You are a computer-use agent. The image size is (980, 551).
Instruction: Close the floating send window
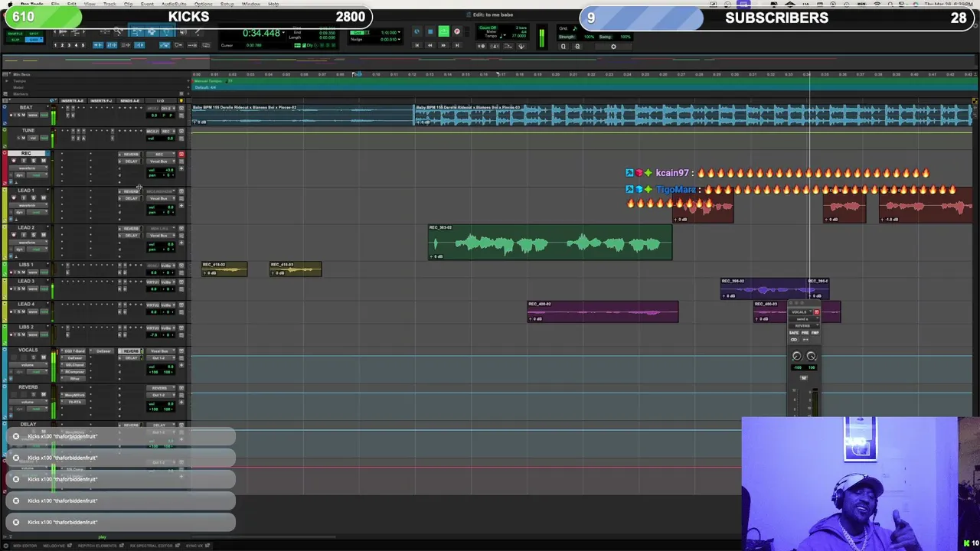(792, 304)
